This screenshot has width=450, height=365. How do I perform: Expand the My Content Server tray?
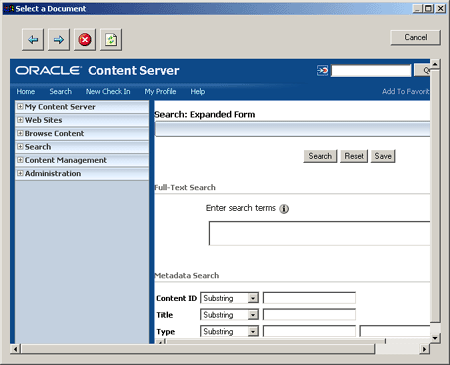[x=20, y=107]
